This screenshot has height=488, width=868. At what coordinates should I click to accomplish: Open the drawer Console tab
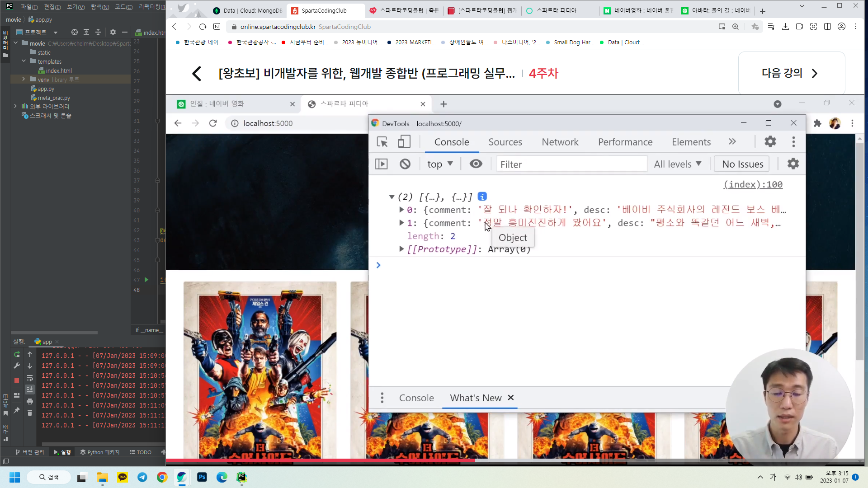(416, 398)
